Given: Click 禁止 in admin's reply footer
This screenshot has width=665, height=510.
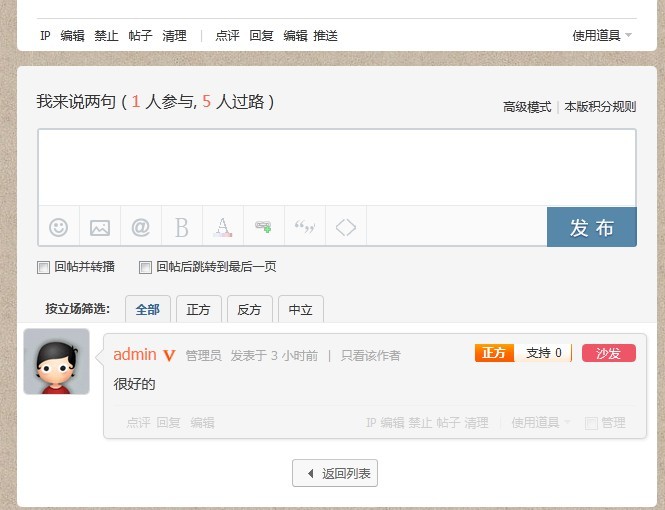Looking at the screenshot, I should point(420,422).
